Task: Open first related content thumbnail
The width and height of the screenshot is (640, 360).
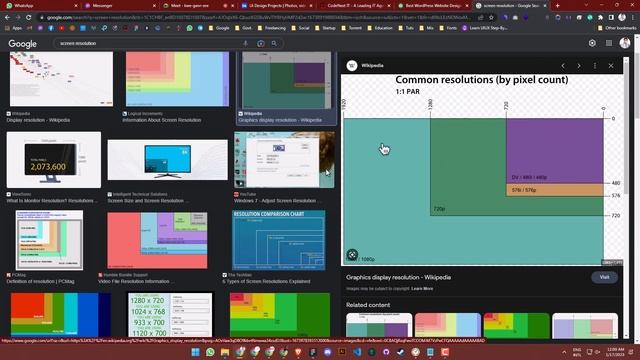Action: pos(379,325)
